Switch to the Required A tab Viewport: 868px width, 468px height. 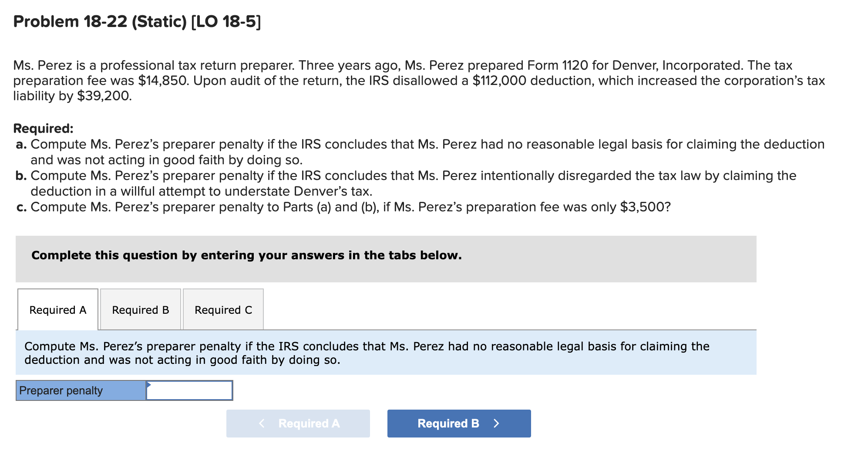[x=57, y=309]
